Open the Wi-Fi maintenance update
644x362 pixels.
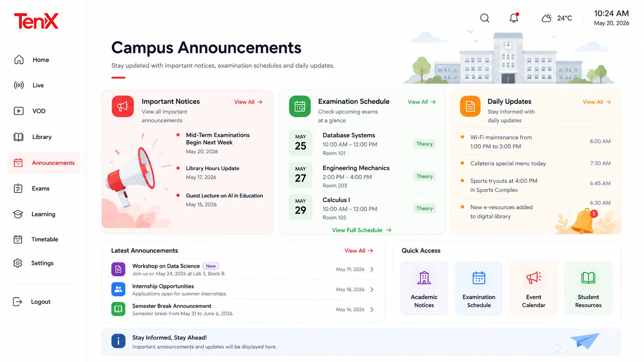[535, 142]
